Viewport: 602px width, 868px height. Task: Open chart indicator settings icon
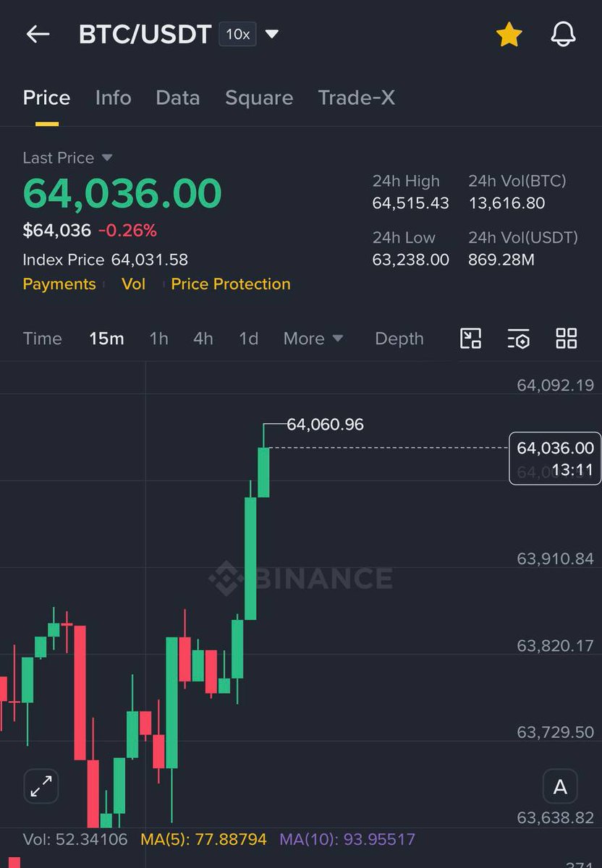pyautogui.click(x=518, y=338)
